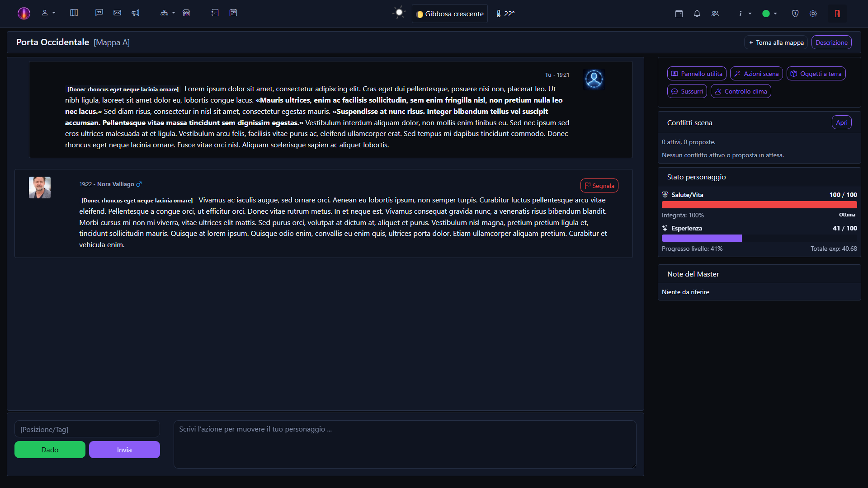868x488 pixels.
Task: Open the events calendar-dots icon
Action: coord(233,13)
